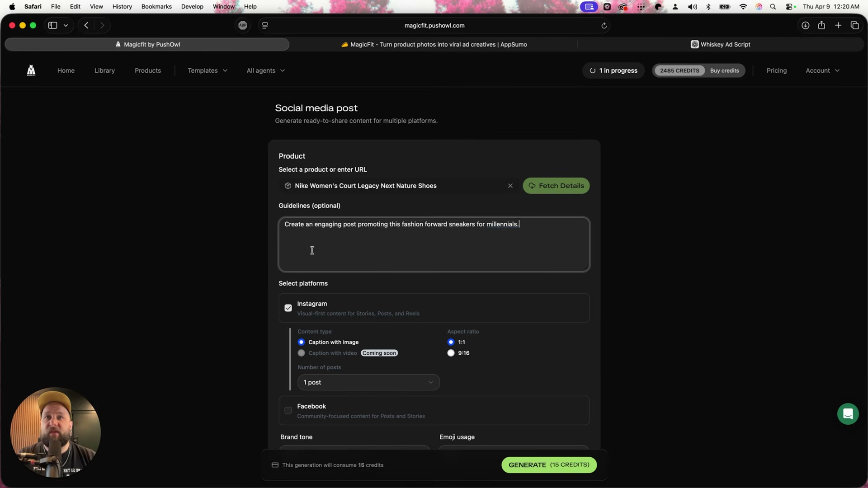Open Safari's share menu

(x=821, y=25)
